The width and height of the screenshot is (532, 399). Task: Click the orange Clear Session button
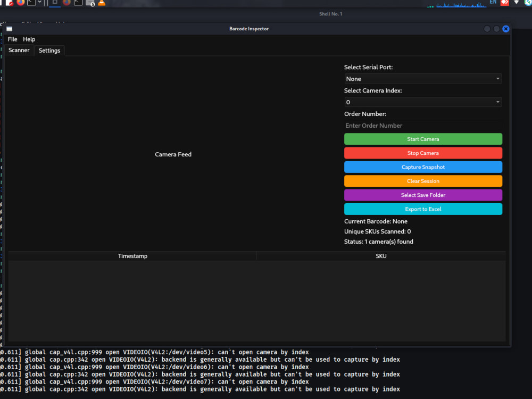(x=423, y=181)
